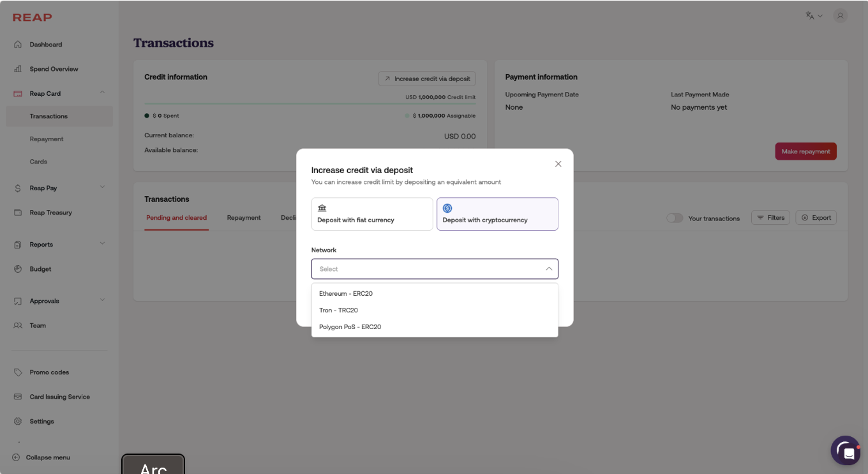868x474 pixels.
Task: Select Deposit with fiat currency option
Action: pos(372,214)
